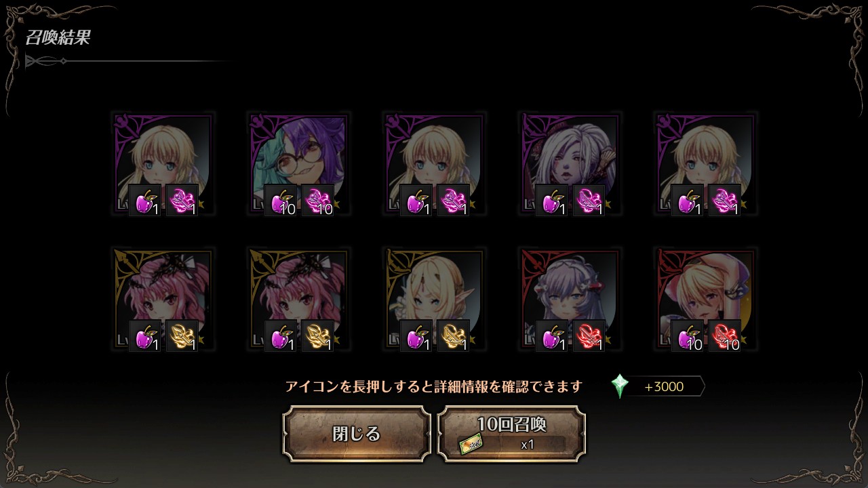Image resolution: width=868 pixels, height=488 pixels.
Task: Click the pink crystal icon showing 10 on glasses character
Action: pos(318,201)
